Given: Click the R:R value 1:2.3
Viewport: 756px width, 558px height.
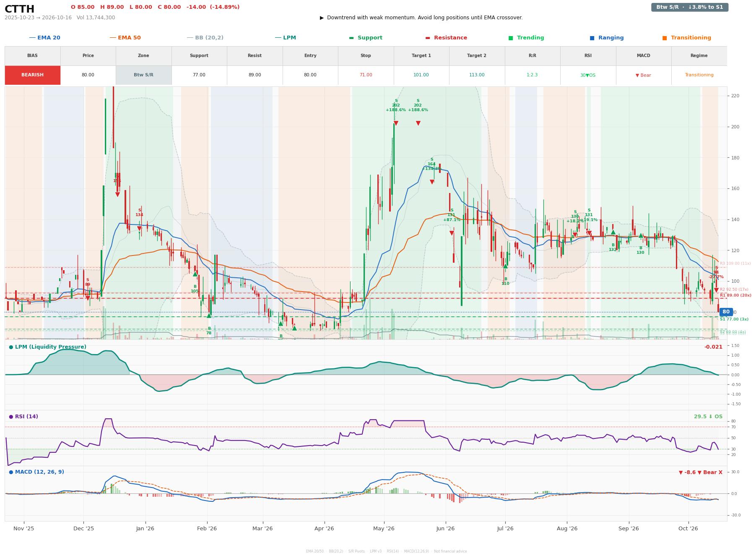Looking at the screenshot, I should (x=532, y=75).
